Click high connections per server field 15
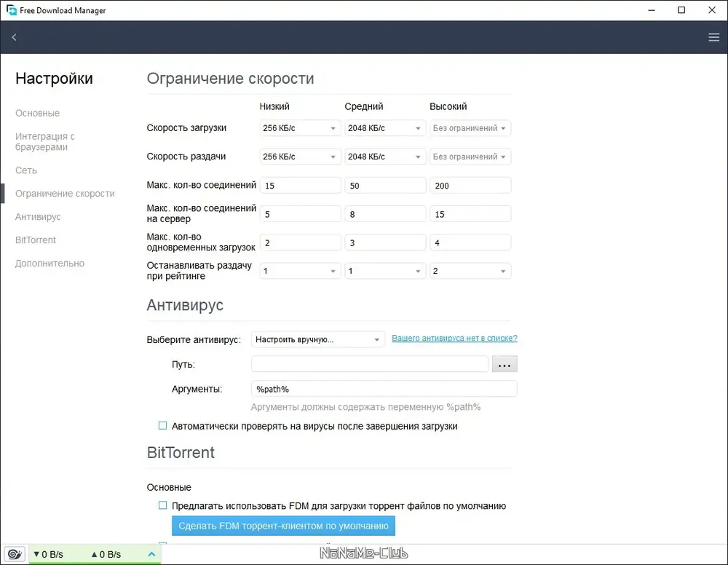Image resolution: width=728 pixels, height=565 pixels. [470, 214]
